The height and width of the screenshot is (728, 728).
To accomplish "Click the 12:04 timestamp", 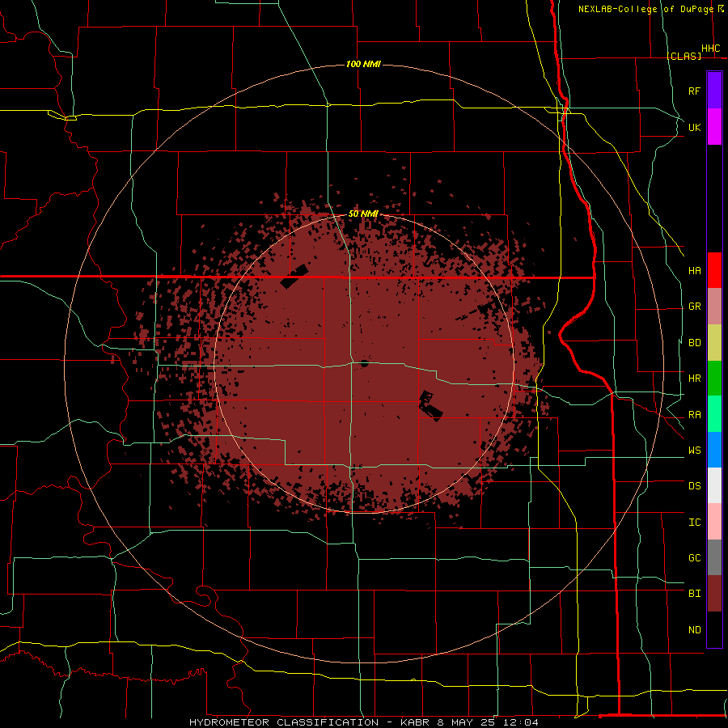I will pyautogui.click(x=520, y=722).
